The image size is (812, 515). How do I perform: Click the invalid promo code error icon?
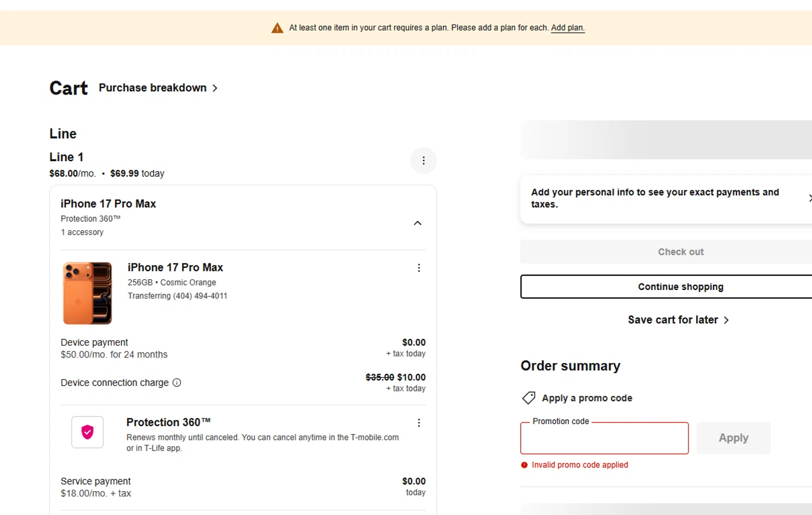(x=524, y=465)
